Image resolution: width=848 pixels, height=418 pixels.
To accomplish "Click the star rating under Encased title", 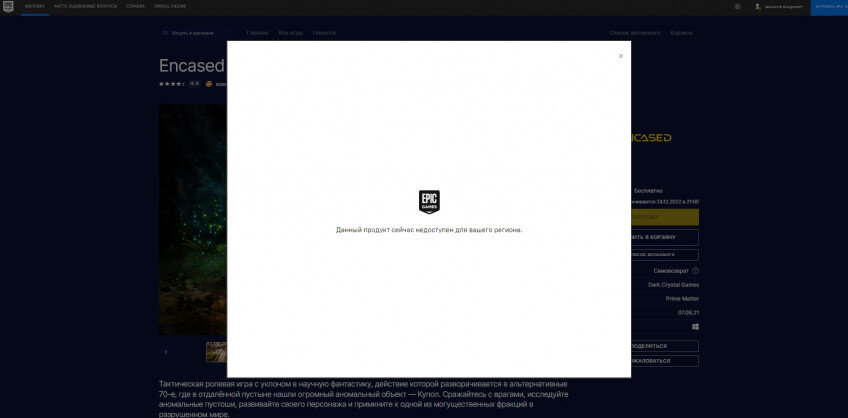I will pyautogui.click(x=171, y=84).
